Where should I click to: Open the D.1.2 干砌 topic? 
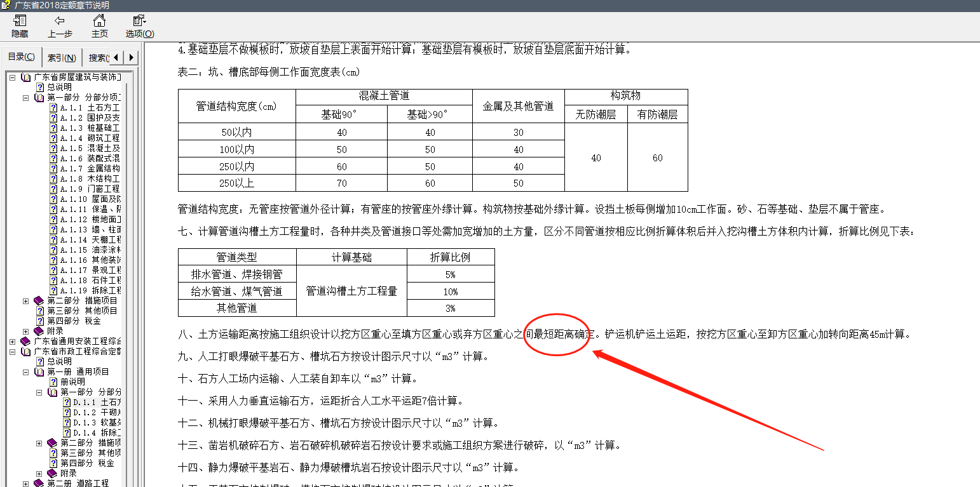click(x=97, y=412)
